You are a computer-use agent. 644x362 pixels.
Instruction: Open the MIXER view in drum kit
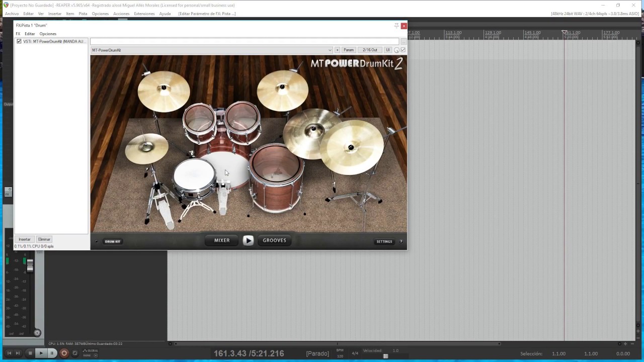click(x=222, y=240)
